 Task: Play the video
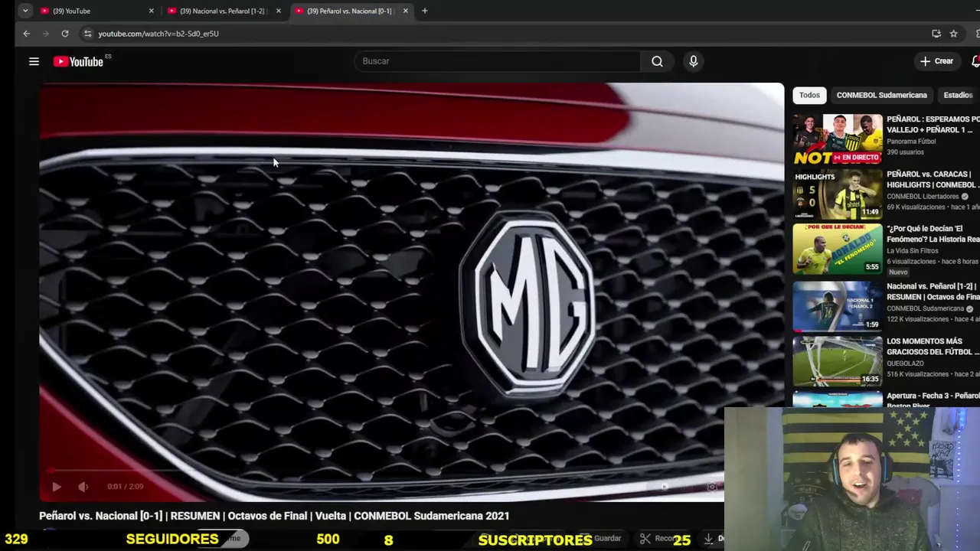click(x=56, y=487)
